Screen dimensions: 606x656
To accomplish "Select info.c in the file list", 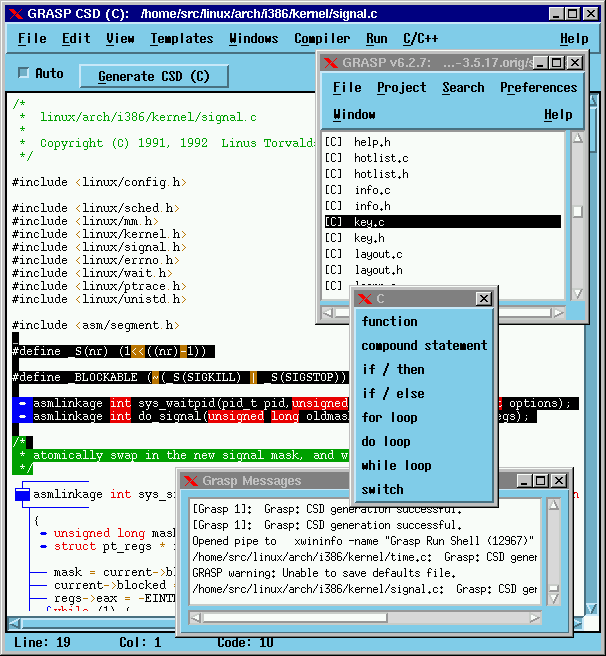I will pyautogui.click(x=443, y=190).
